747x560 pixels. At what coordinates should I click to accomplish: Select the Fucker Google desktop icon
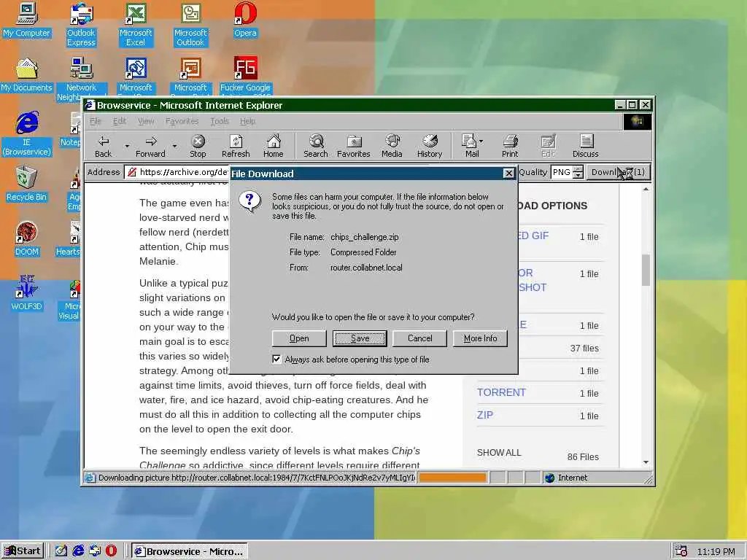(x=245, y=76)
